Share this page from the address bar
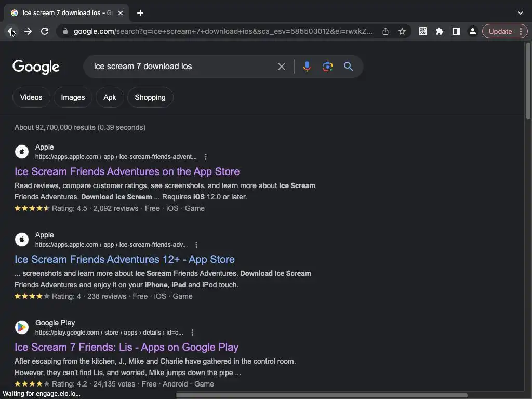The width and height of the screenshot is (532, 399). click(x=385, y=32)
